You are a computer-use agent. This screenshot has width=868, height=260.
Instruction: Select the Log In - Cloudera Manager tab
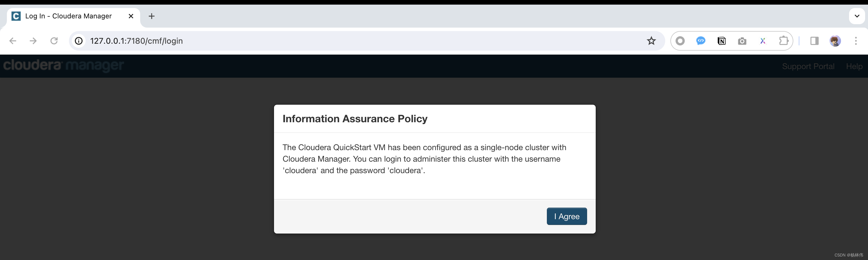tap(73, 16)
